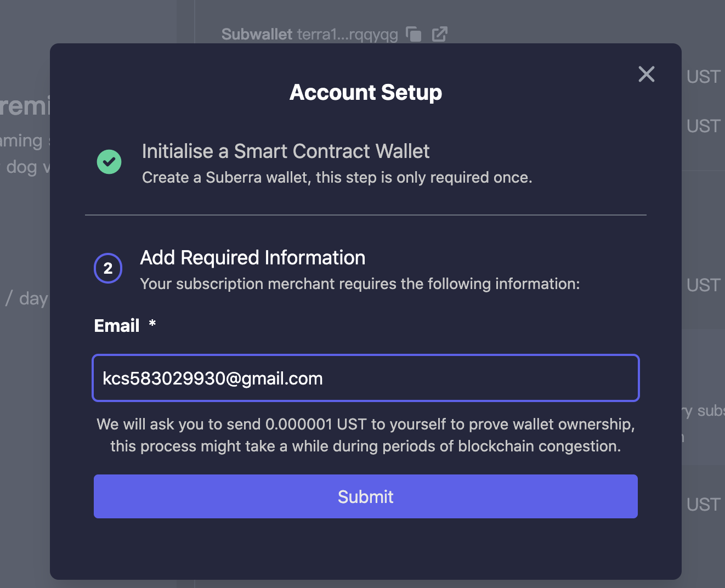Click the truncated terra1...rqqyqg address
The width and height of the screenshot is (725, 588).
[x=348, y=35]
